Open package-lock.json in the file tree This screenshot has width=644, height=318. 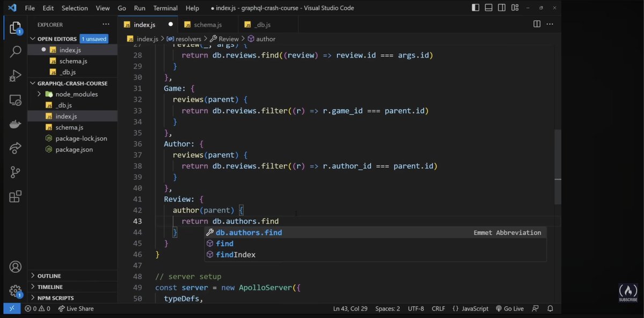tap(72, 139)
